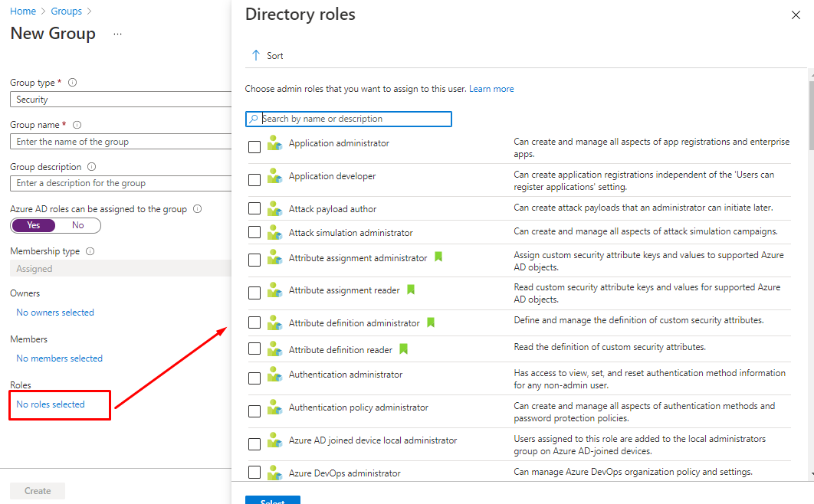Switch Azure AD roles toggle to No
This screenshot has width=814, height=504.
(78, 225)
